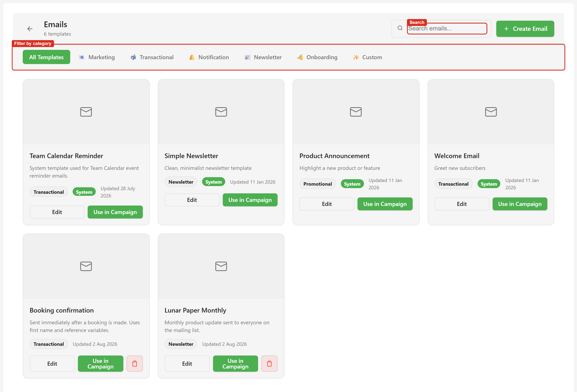Use Lunar Paper Monthly in a campaign
Viewport: 577px width, 392px height.
point(235,363)
